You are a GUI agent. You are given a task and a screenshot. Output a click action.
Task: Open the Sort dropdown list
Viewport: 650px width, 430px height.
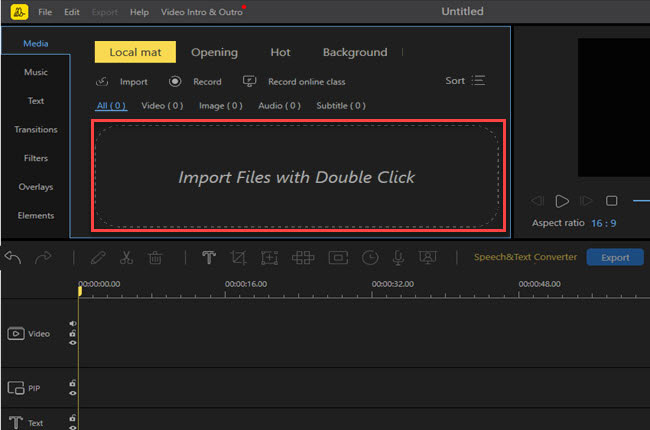point(465,81)
